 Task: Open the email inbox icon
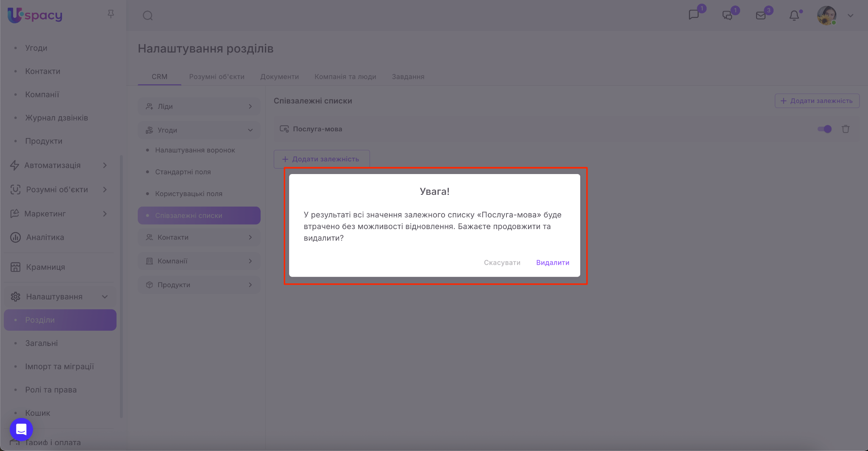761,16
